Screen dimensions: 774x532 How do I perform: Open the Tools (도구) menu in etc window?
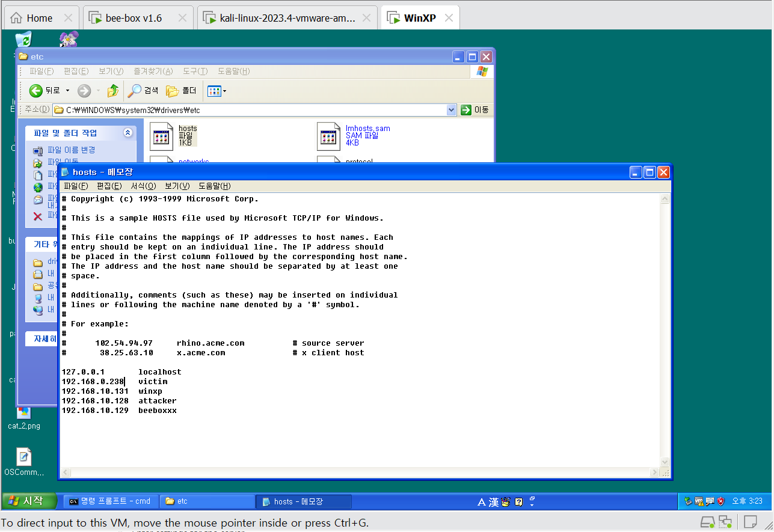tap(195, 72)
